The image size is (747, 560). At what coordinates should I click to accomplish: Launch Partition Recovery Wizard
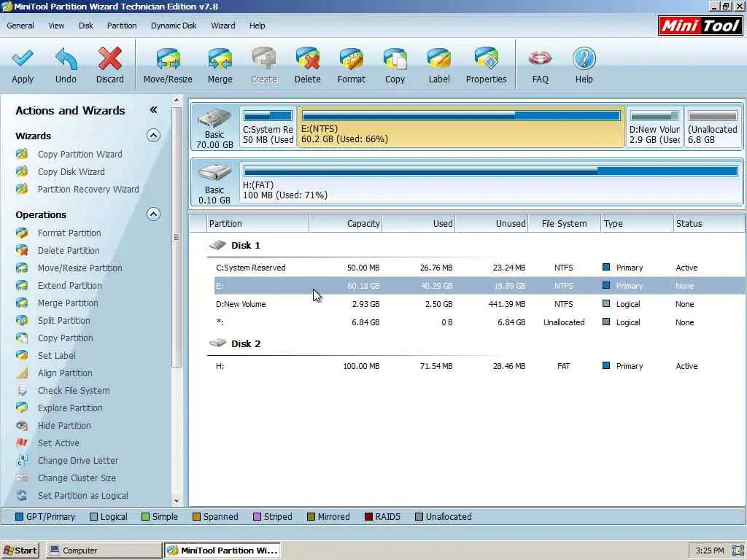[x=88, y=190]
